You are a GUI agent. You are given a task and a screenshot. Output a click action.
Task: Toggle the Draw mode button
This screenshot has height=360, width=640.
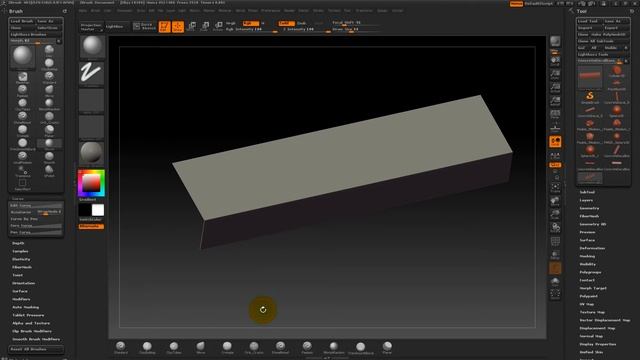(x=178, y=27)
